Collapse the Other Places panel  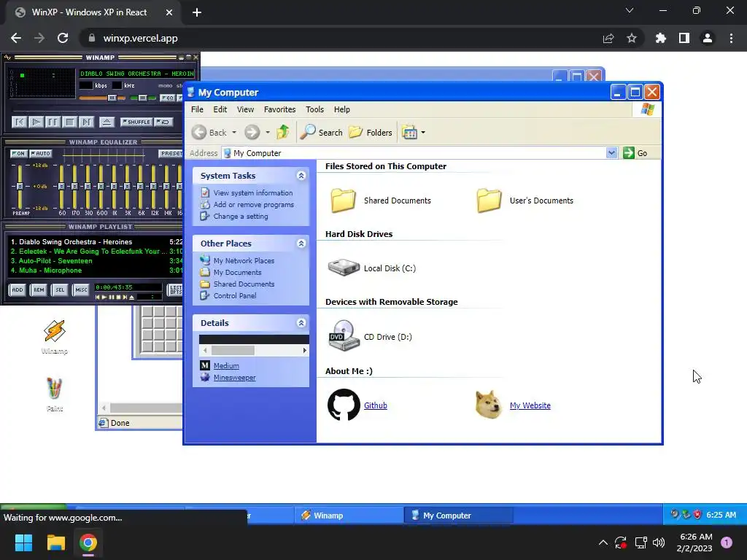301,244
